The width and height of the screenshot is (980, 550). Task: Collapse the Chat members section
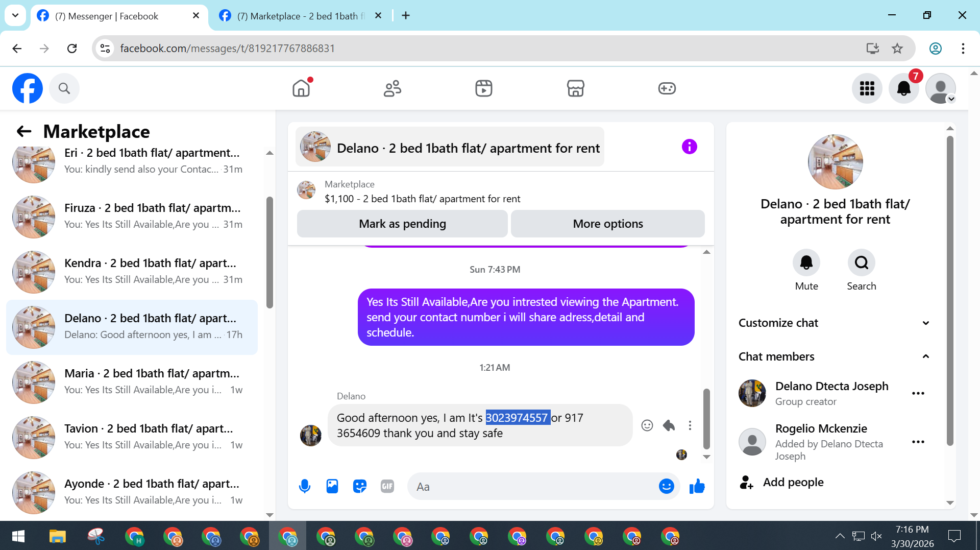835,356
